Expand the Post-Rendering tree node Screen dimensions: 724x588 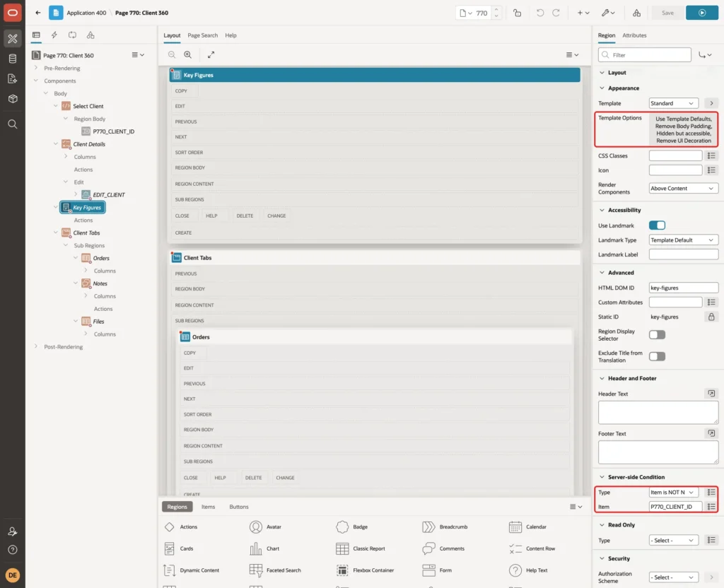36,346
